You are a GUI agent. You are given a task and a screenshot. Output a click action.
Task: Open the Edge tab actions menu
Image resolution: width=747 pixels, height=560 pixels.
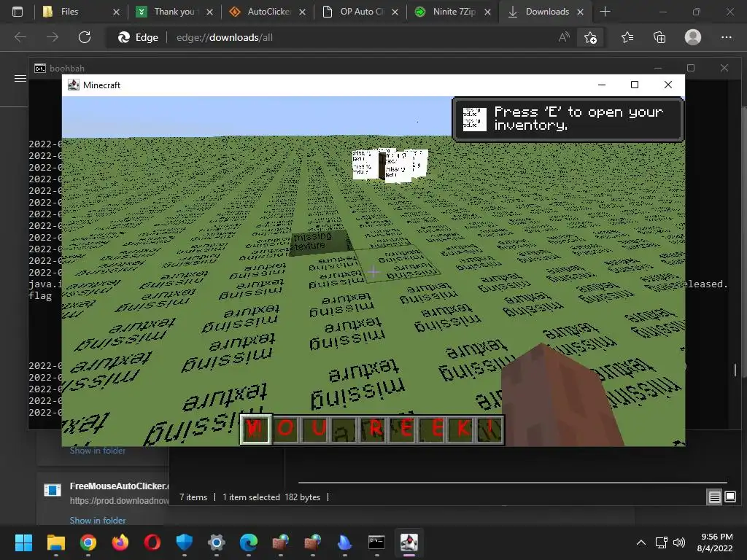click(18, 12)
